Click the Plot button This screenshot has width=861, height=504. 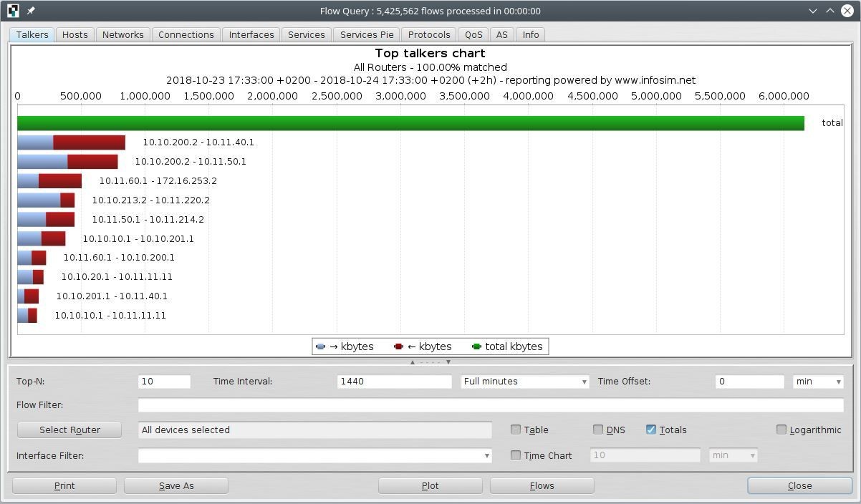coord(430,485)
